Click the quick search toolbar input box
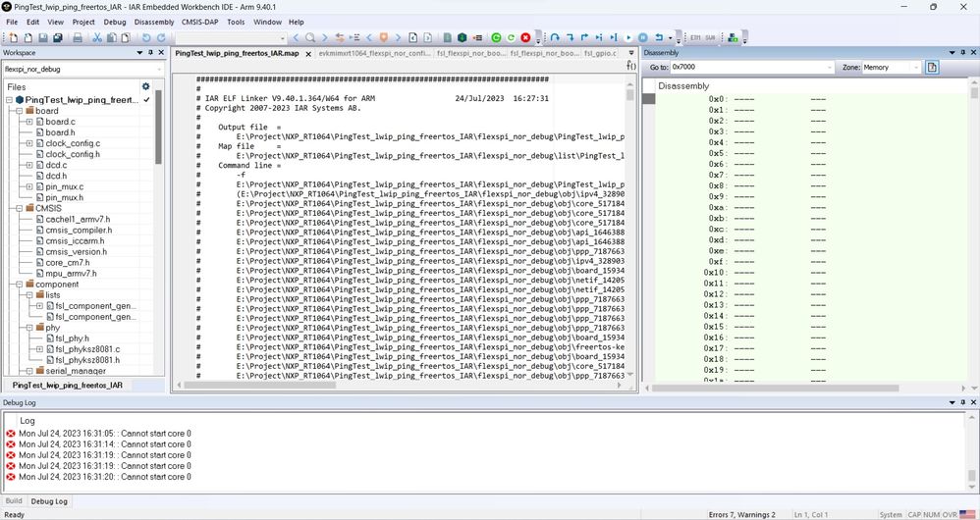This screenshot has width=980, height=520. [x=229, y=38]
